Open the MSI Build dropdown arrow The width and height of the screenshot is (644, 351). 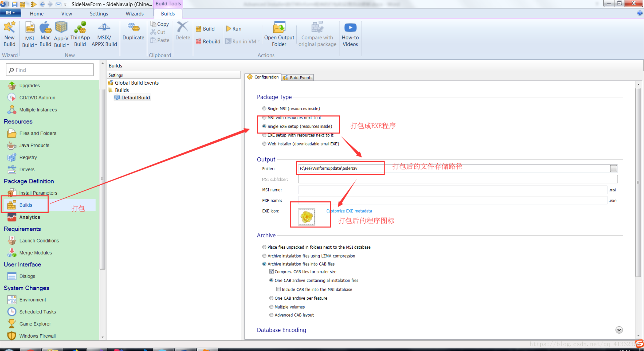tap(36, 45)
